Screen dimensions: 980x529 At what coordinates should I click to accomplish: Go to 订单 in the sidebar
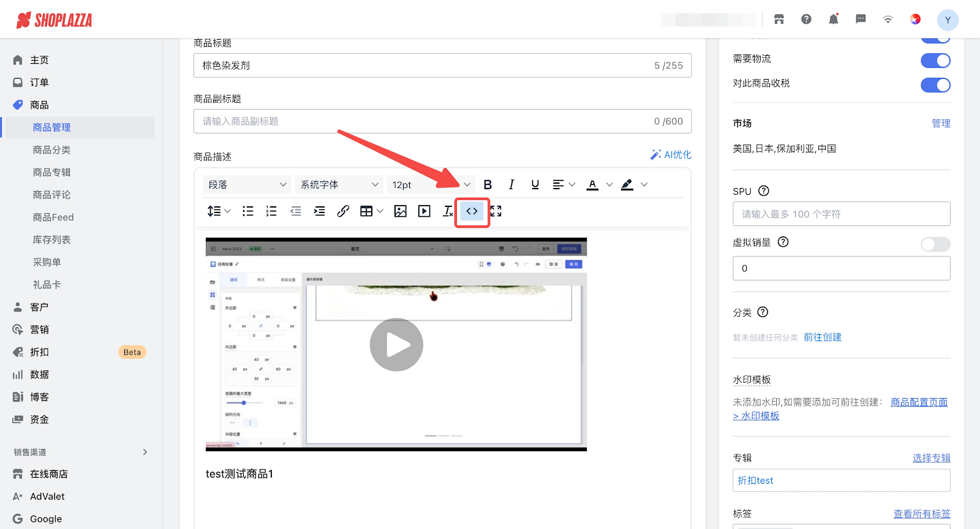point(39,83)
